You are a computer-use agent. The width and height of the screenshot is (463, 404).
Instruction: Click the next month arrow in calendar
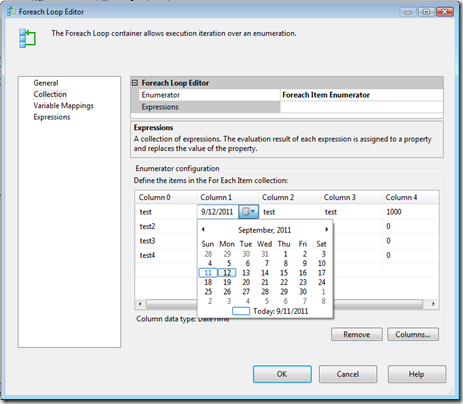click(327, 229)
